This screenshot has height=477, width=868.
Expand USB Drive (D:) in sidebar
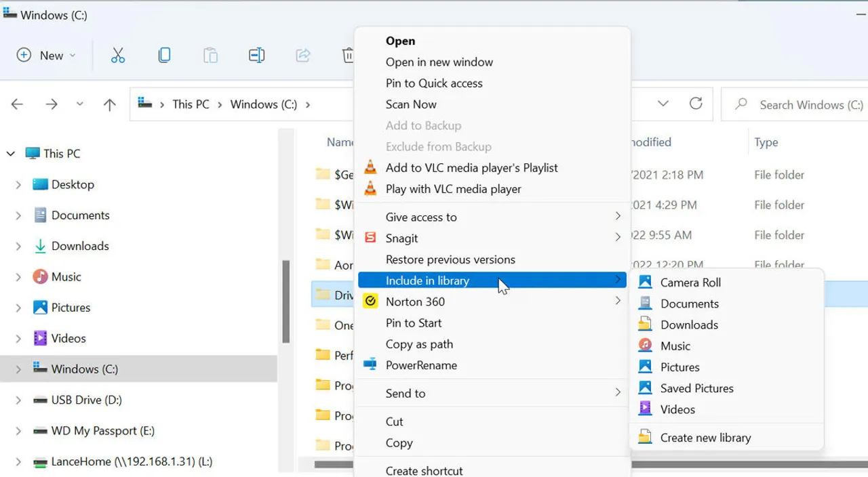18,400
